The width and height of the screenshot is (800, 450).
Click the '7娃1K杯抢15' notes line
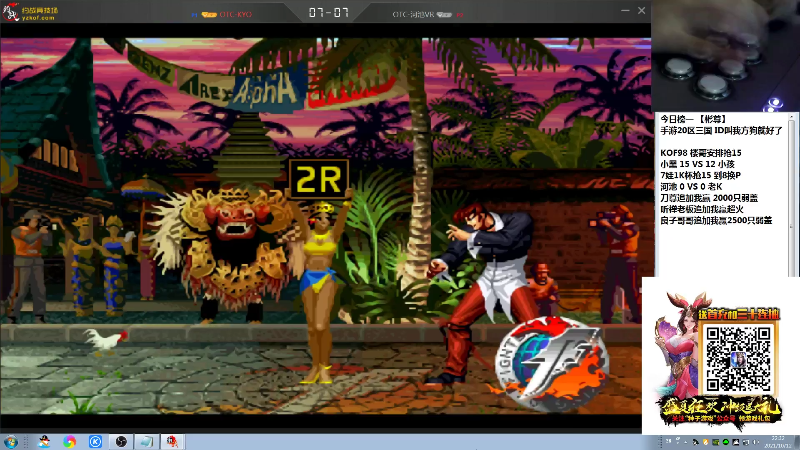point(700,175)
